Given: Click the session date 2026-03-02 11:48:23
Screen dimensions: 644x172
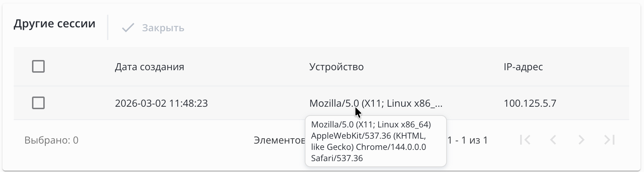Looking at the screenshot, I should (x=162, y=103).
